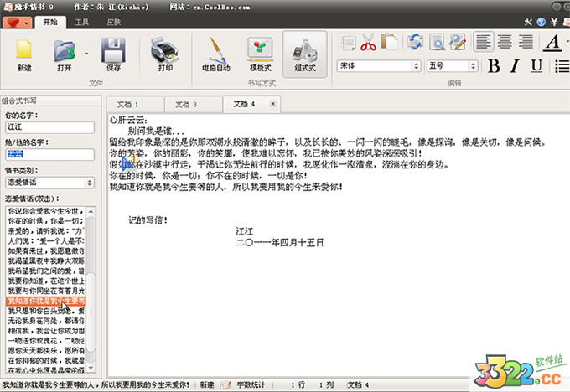This screenshot has height=392, width=570.
Task: Click the find and replace pencil icon
Action: point(458,42)
